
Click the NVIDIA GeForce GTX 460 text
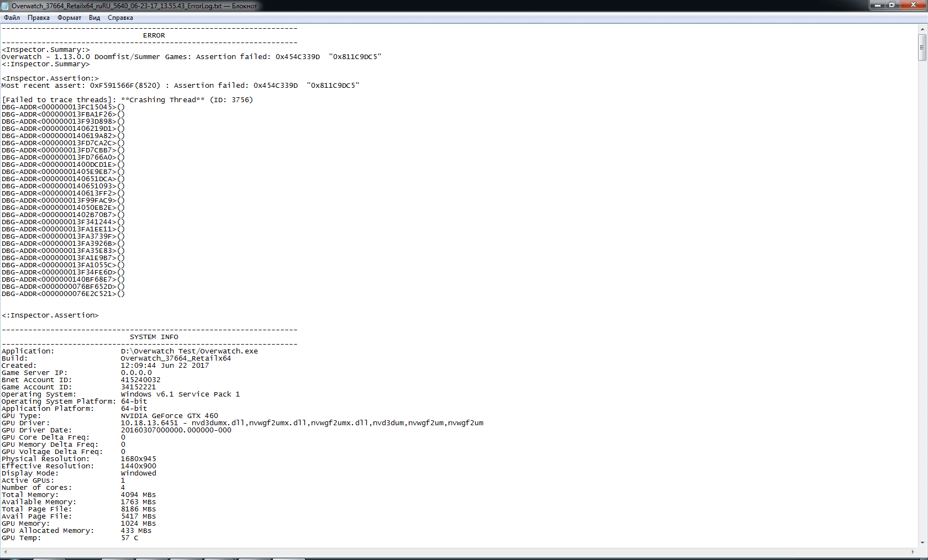click(x=169, y=416)
